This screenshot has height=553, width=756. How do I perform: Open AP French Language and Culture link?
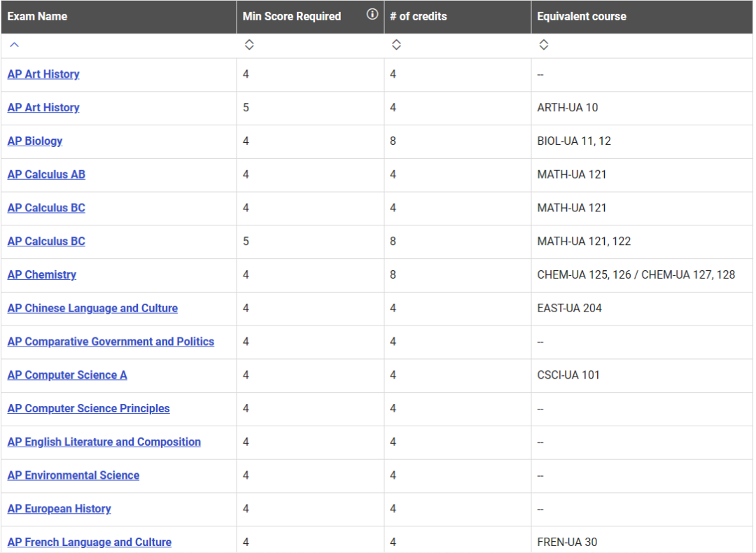(89, 542)
